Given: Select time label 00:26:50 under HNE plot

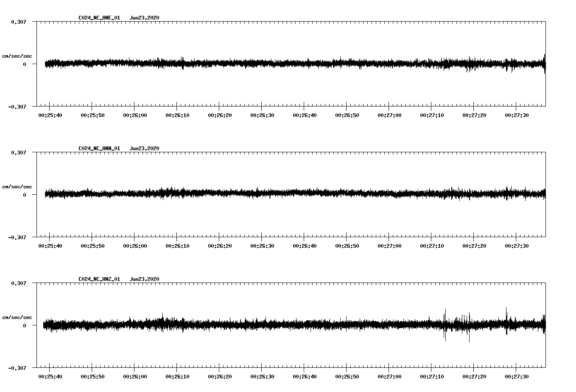Looking at the screenshot, I should click(x=347, y=115).
